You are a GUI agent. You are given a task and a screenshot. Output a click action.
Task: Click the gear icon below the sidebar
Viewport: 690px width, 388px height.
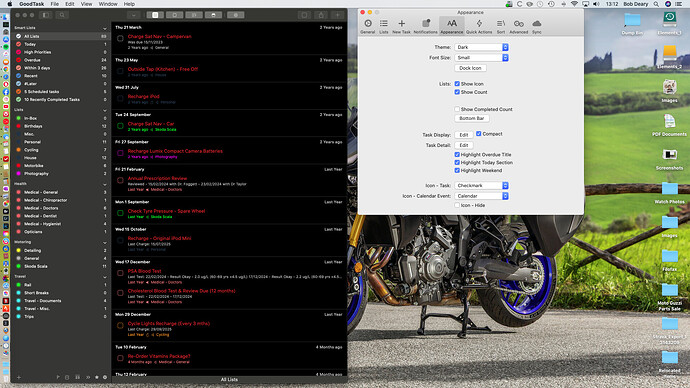[105, 377]
